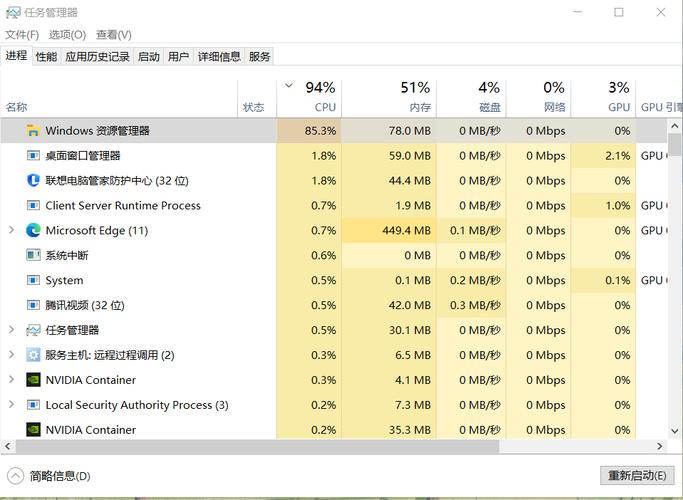Click the 桌面窗口管理器 process icon

pos(33,155)
